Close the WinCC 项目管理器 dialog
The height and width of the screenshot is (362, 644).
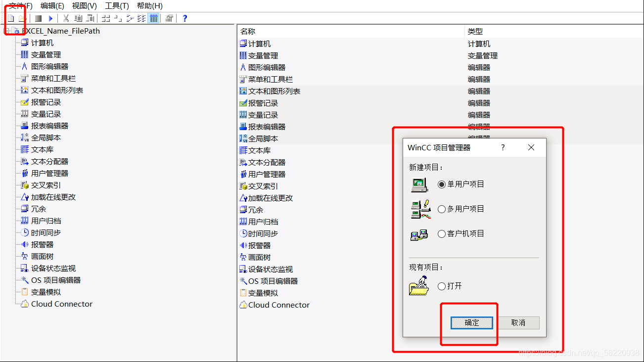531,147
